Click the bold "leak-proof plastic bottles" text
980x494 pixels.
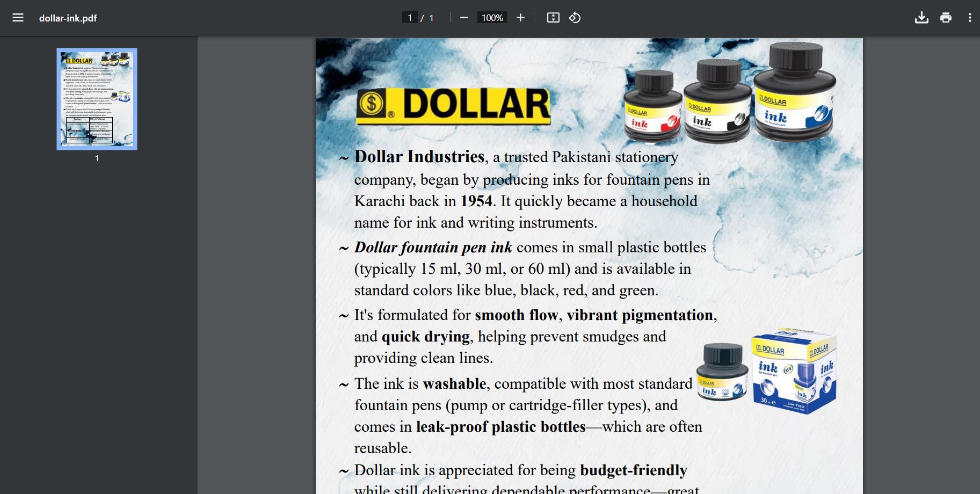click(x=500, y=426)
